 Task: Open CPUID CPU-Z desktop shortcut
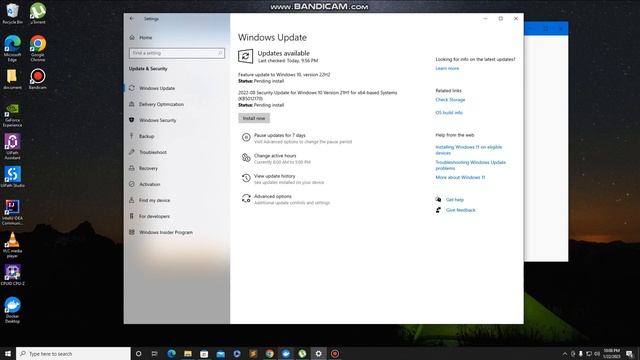coord(12,275)
